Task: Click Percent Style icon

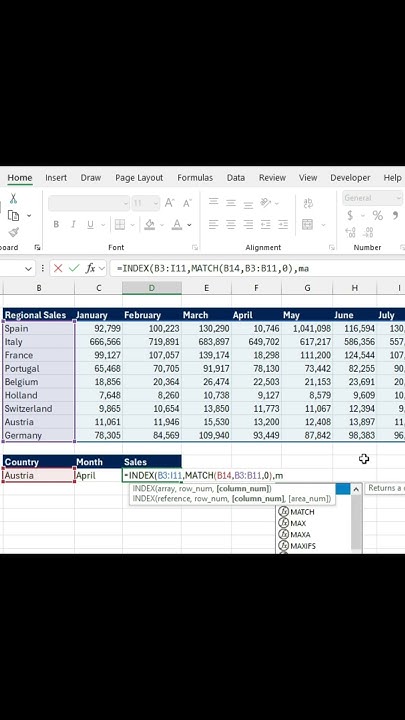Action: 377,215
